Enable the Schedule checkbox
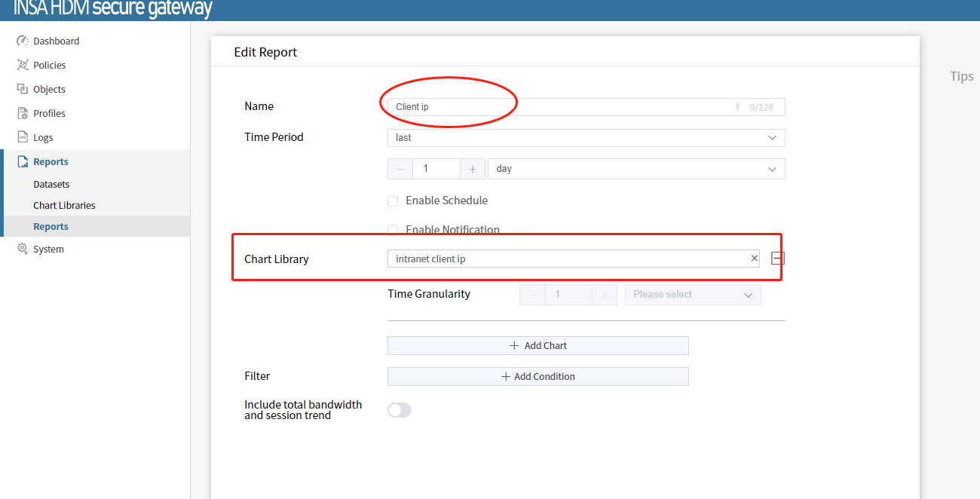 393,201
